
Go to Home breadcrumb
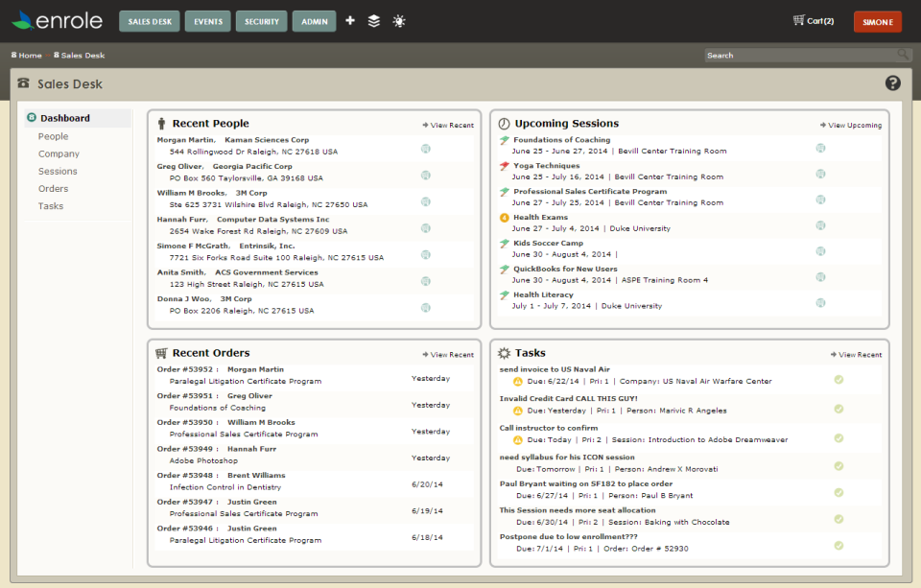tap(27, 56)
